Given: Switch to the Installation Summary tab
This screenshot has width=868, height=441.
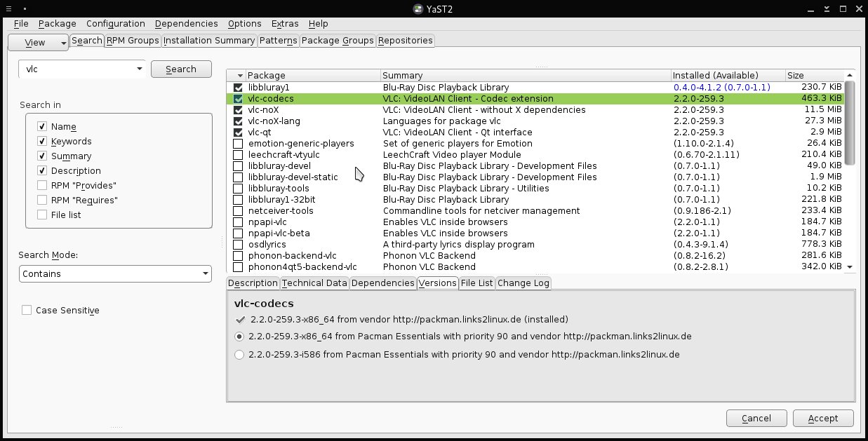Looking at the screenshot, I should [209, 41].
